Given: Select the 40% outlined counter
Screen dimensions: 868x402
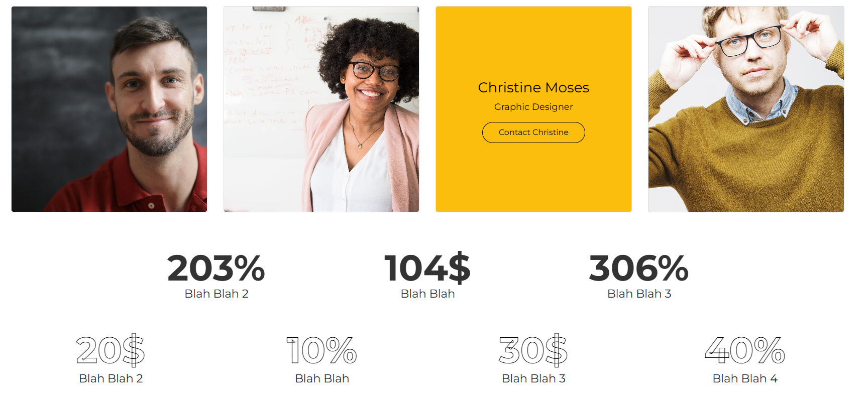Looking at the screenshot, I should coord(744,352).
